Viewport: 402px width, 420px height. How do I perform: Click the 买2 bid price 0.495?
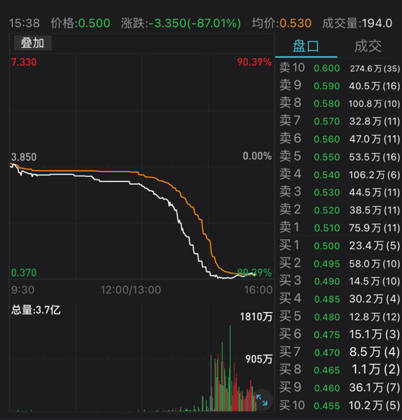(327, 264)
